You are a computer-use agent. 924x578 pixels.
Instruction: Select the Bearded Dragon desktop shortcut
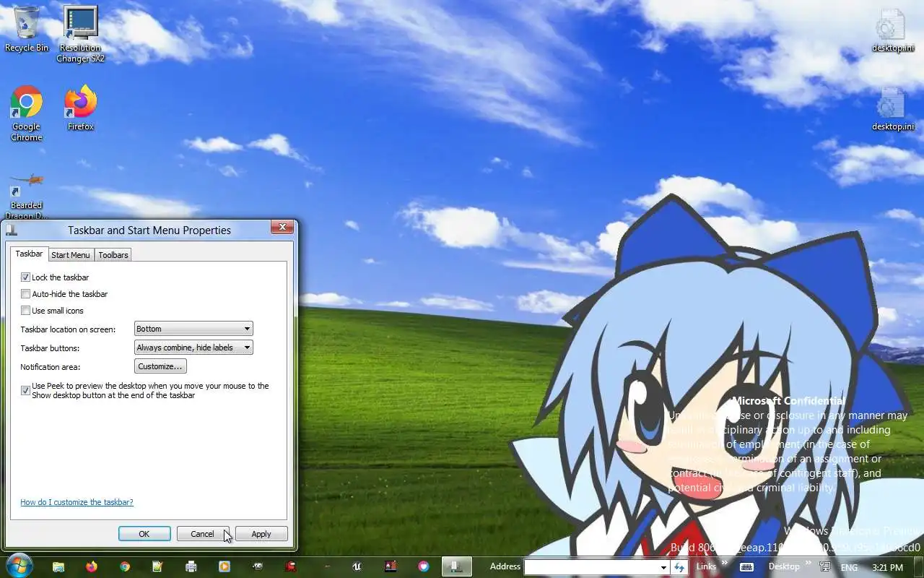pyautogui.click(x=27, y=195)
